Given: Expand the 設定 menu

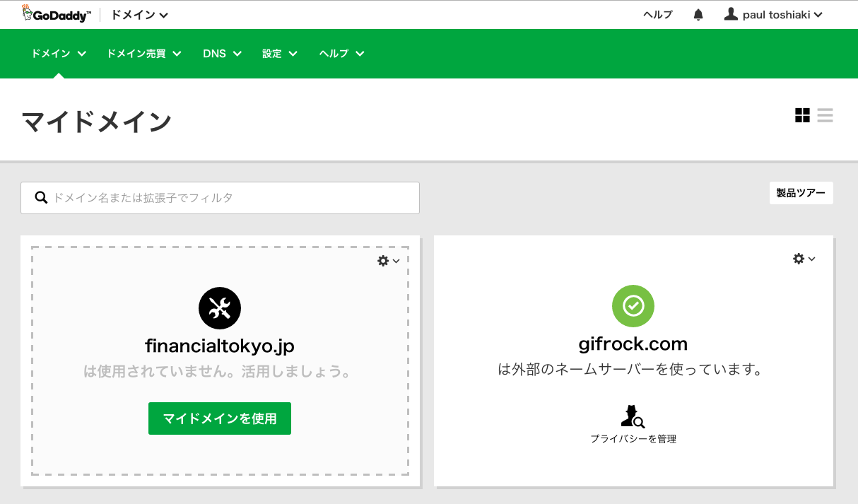Looking at the screenshot, I should point(279,54).
